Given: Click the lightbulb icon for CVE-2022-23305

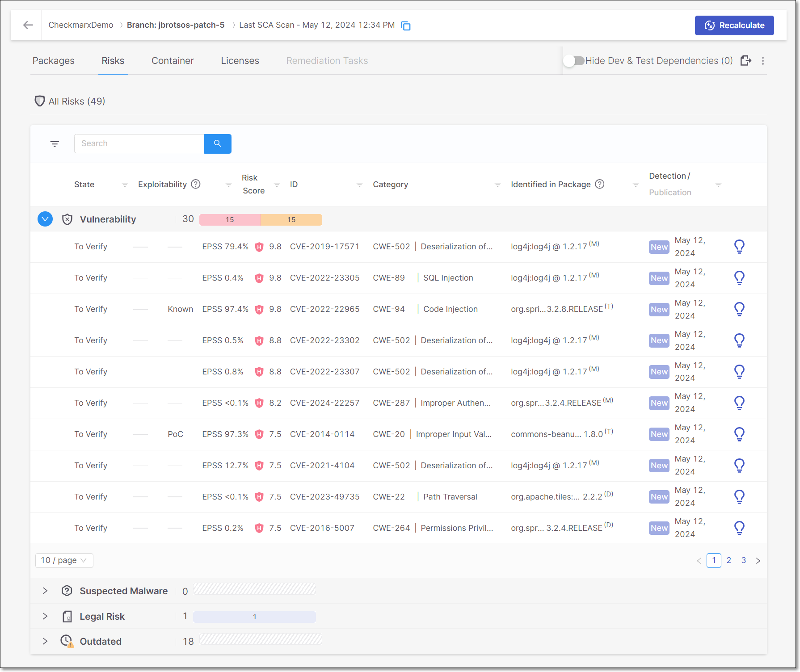Looking at the screenshot, I should pos(739,278).
